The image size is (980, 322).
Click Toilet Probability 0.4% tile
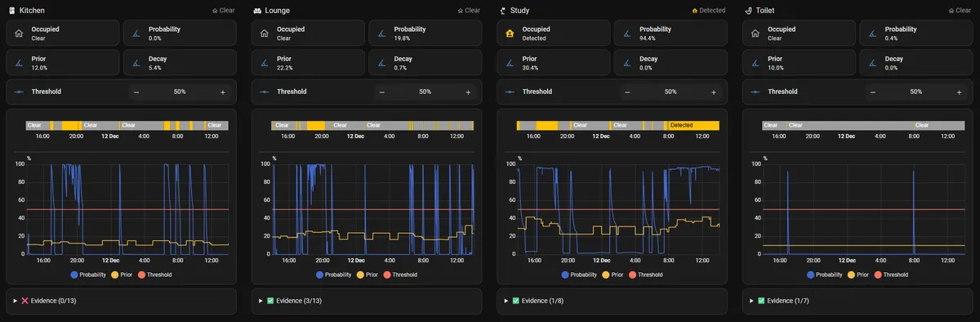(x=916, y=34)
